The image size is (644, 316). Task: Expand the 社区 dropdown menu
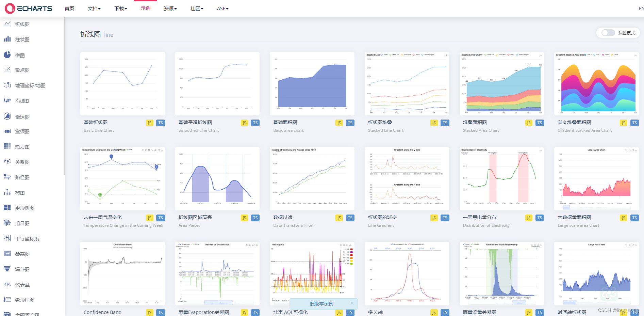pyautogui.click(x=197, y=9)
